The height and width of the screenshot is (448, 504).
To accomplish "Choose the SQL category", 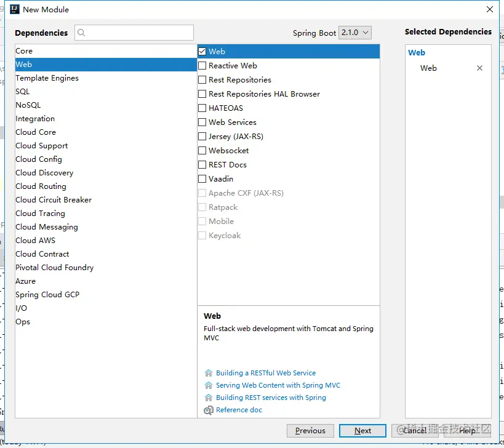I will pyautogui.click(x=106, y=92).
